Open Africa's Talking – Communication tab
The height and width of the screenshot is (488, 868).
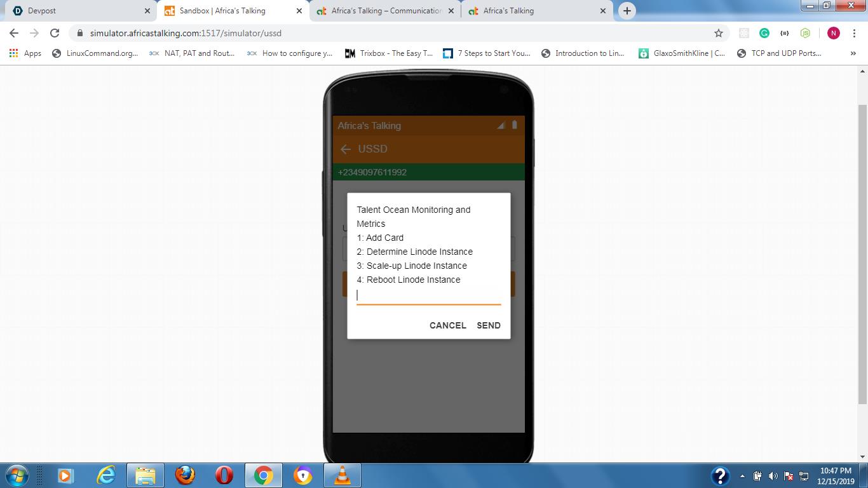click(384, 11)
